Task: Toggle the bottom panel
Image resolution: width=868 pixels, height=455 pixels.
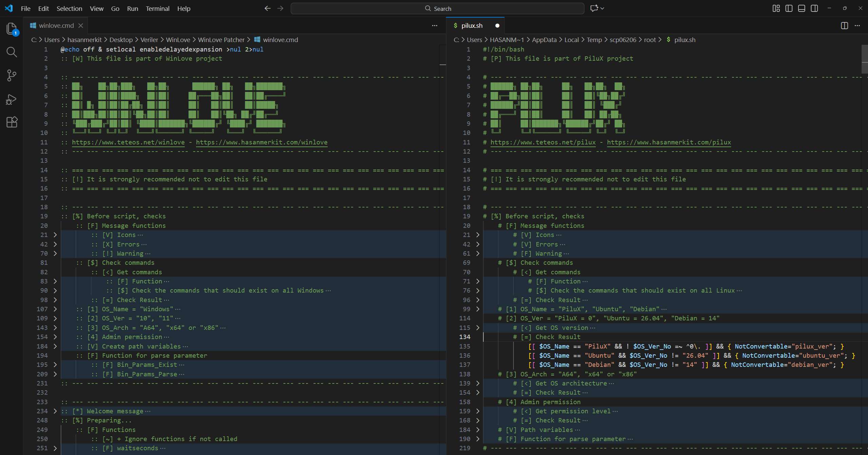Action: (802, 8)
